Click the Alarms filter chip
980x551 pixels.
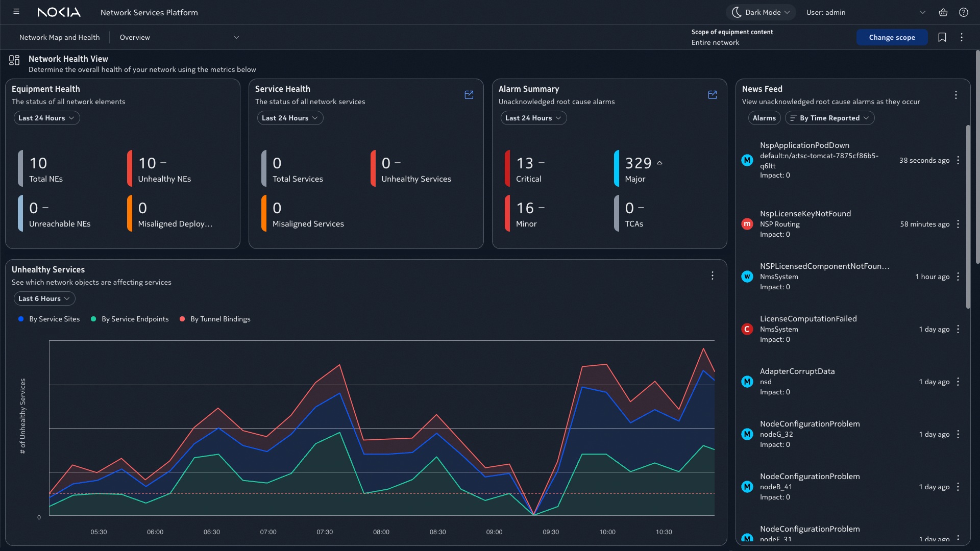(x=764, y=118)
